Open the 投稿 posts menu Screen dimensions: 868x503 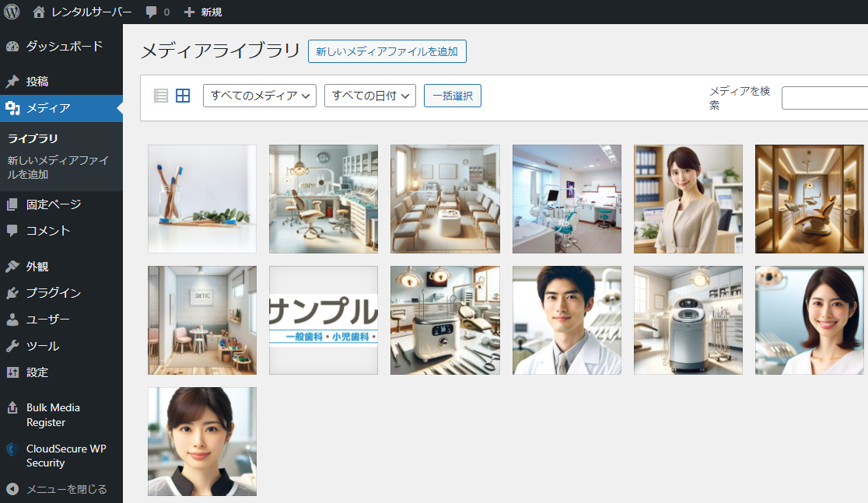[x=37, y=82]
